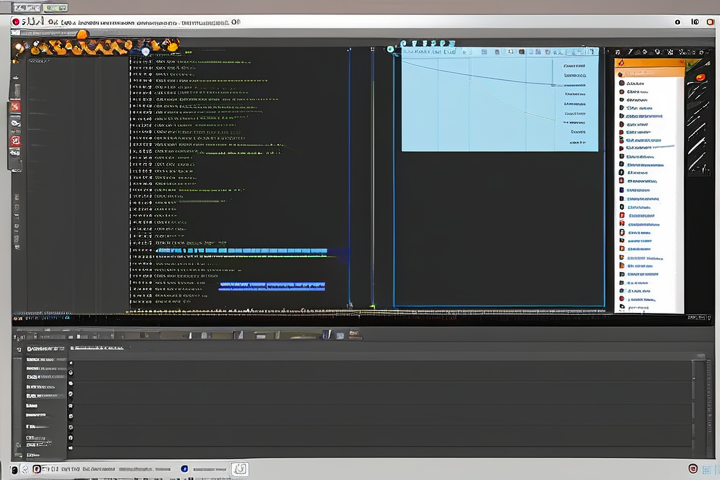Click the red icon at the bottom-right status bar
Image resolution: width=720 pixels, height=480 pixels.
(x=693, y=468)
